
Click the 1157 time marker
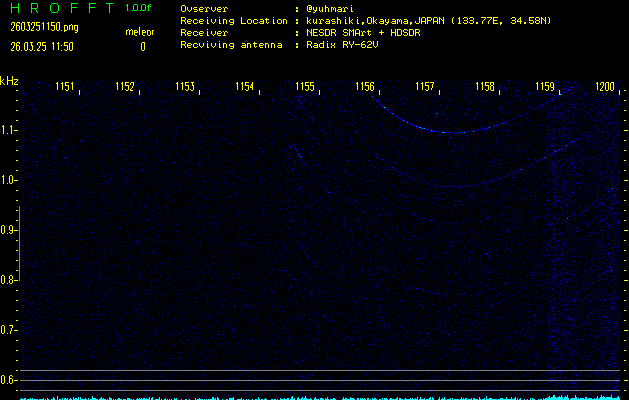(x=425, y=88)
